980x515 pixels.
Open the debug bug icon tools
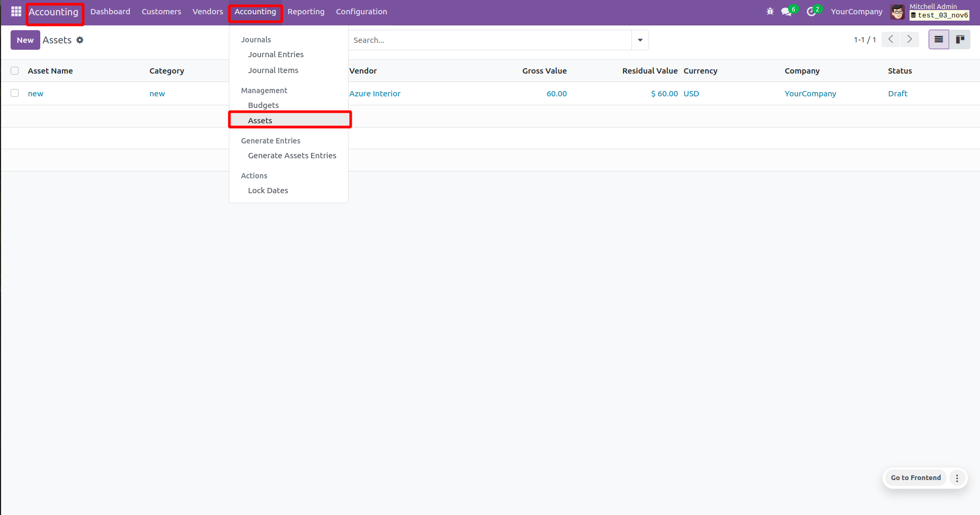[770, 12]
